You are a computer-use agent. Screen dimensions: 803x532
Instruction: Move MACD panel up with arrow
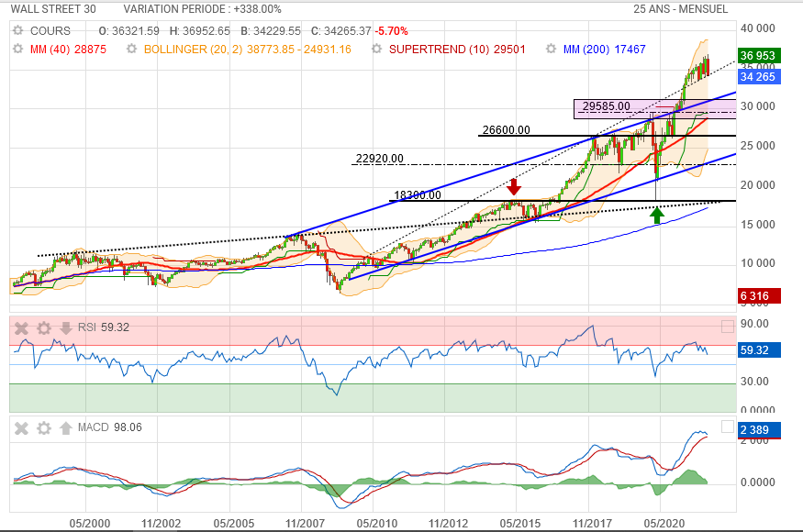coord(65,428)
